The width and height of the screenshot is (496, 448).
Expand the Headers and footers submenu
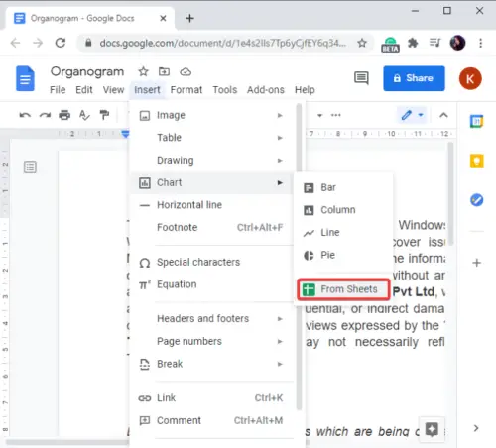211,319
